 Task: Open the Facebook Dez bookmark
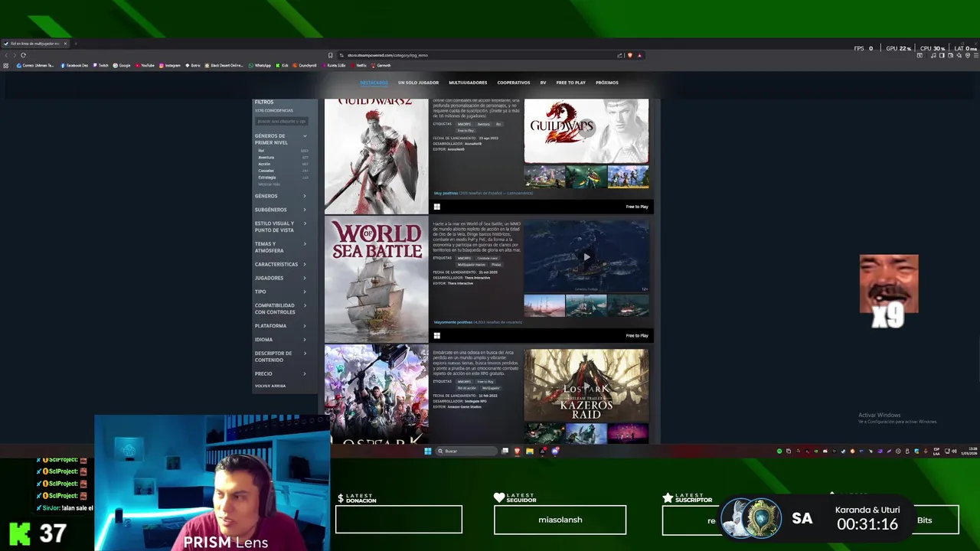tap(74, 65)
